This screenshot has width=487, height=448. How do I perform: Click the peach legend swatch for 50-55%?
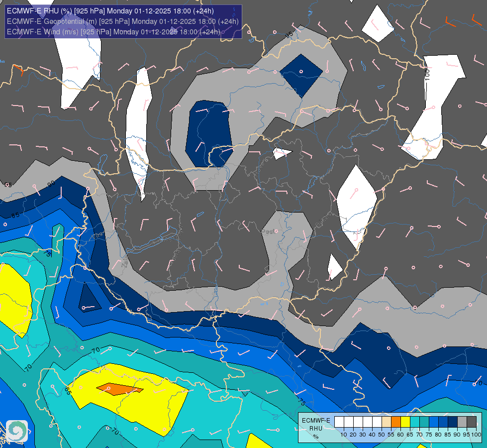pyautogui.click(x=387, y=422)
